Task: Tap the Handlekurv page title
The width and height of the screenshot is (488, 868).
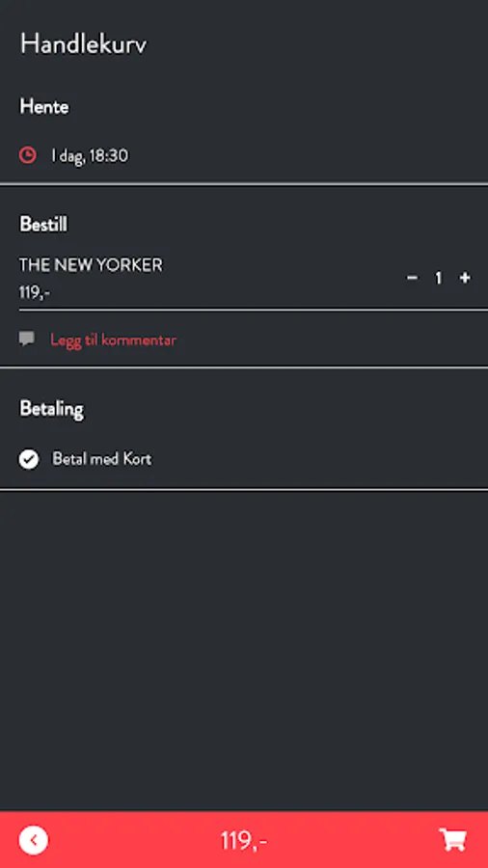Action: point(84,43)
